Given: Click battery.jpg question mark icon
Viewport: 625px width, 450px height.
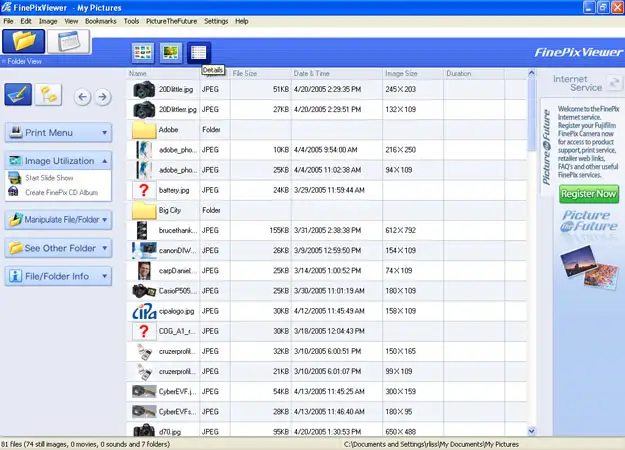Looking at the screenshot, I should coord(144,190).
